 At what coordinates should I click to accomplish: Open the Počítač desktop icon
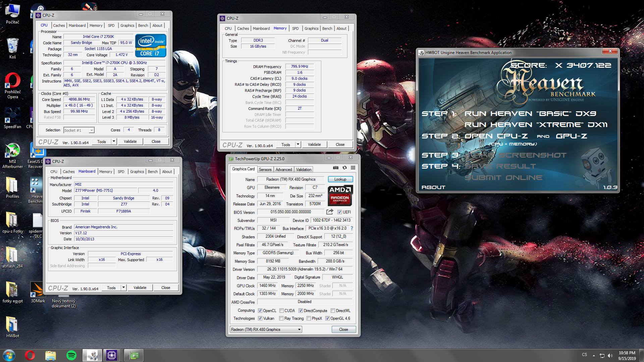12,14
